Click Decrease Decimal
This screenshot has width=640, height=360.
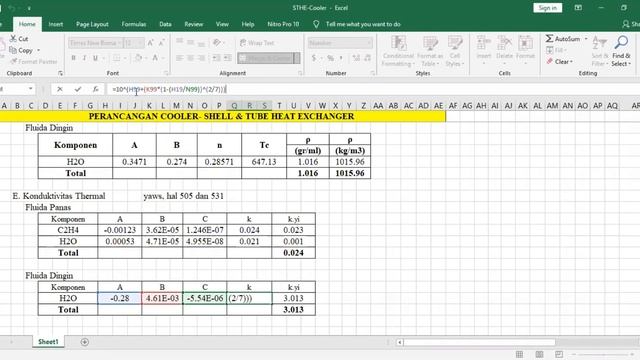coord(367,58)
